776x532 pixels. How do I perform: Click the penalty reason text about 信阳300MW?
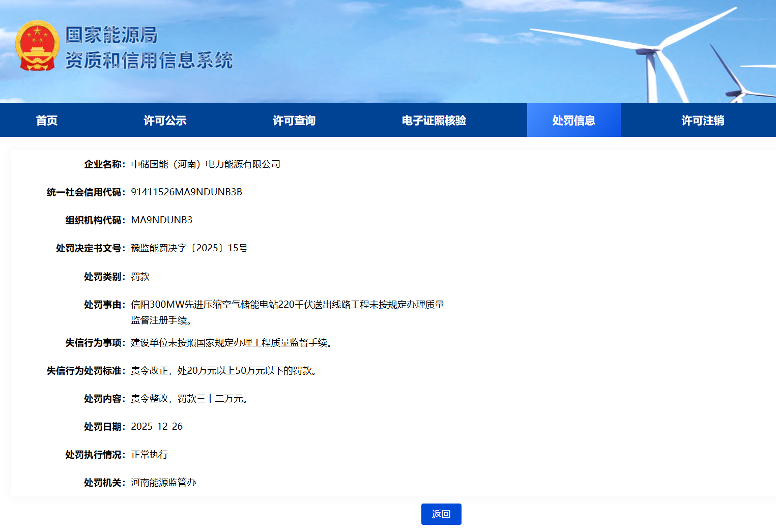287,305
